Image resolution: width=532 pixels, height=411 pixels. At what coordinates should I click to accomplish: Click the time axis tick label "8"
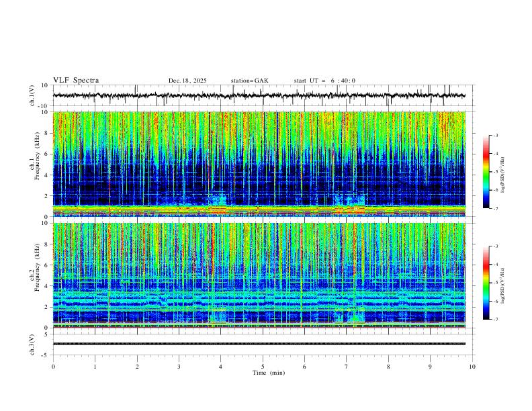pos(388,367)
